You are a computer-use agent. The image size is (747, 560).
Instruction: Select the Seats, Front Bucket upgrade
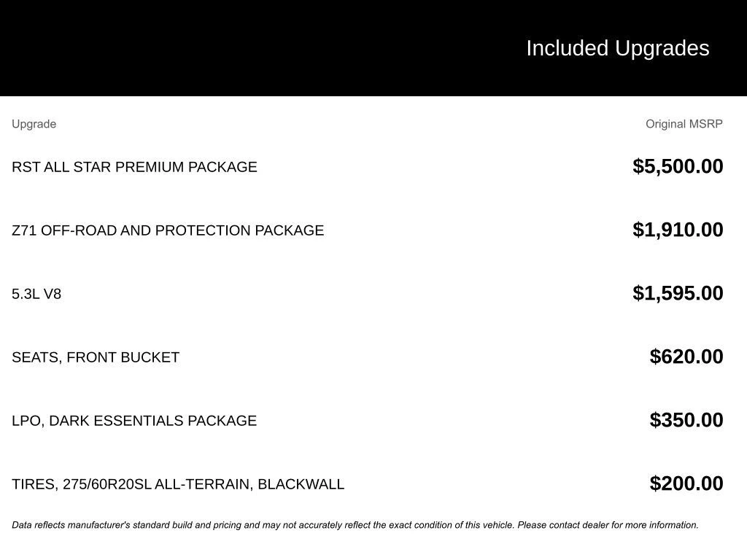pyautogui.click(x=96, y=357)
